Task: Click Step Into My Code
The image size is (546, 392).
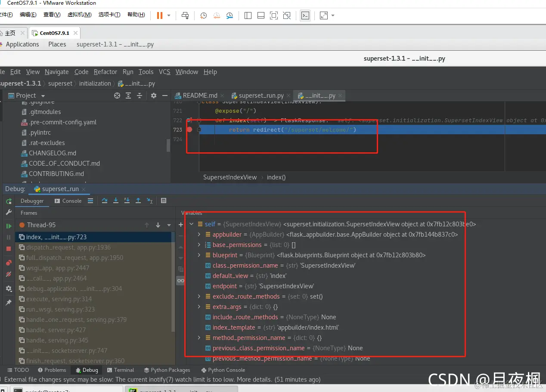Action: point(127,201)
